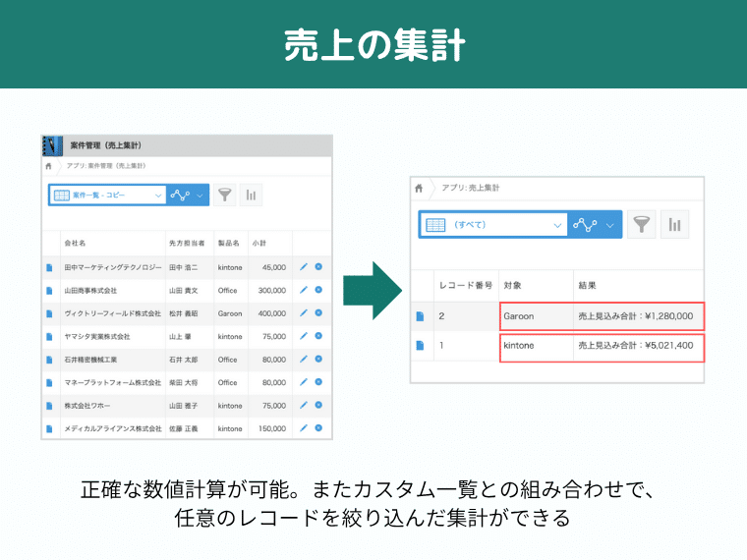Delete the 株式会社ワホー record
747x560 pixels.
[x=318, y=405]
